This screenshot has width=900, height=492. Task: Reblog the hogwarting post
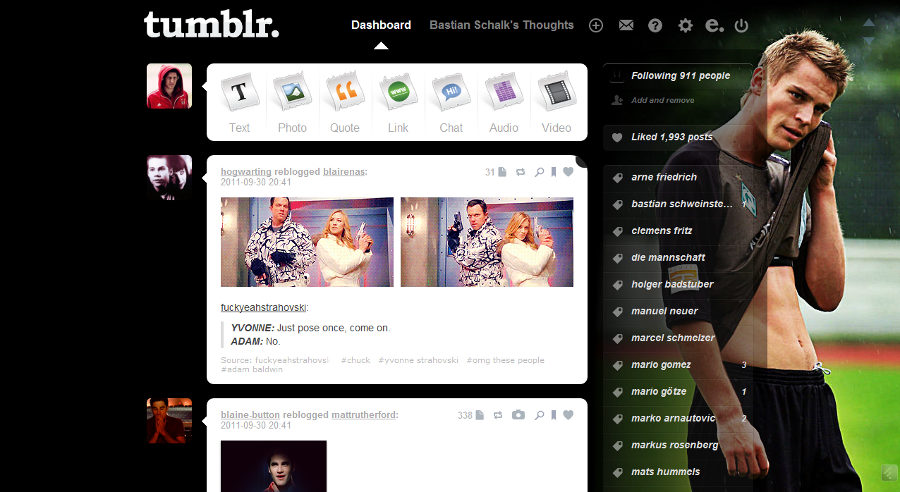click(x=520, y=172)
